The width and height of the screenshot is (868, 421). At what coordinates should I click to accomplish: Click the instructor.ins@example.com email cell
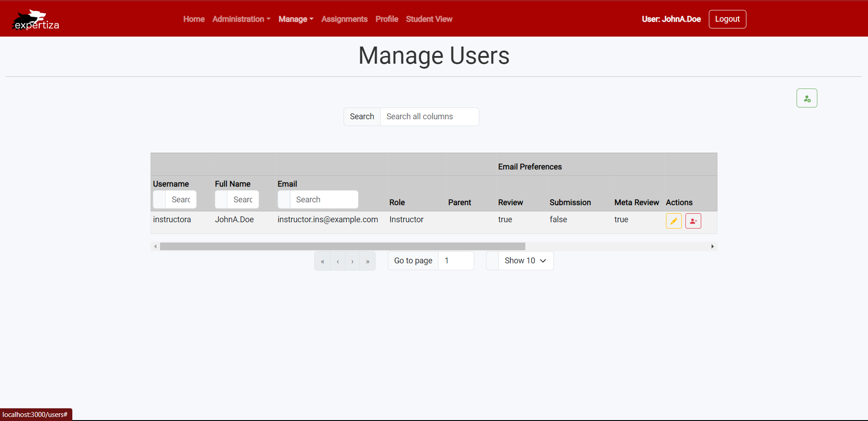point(328,220)
